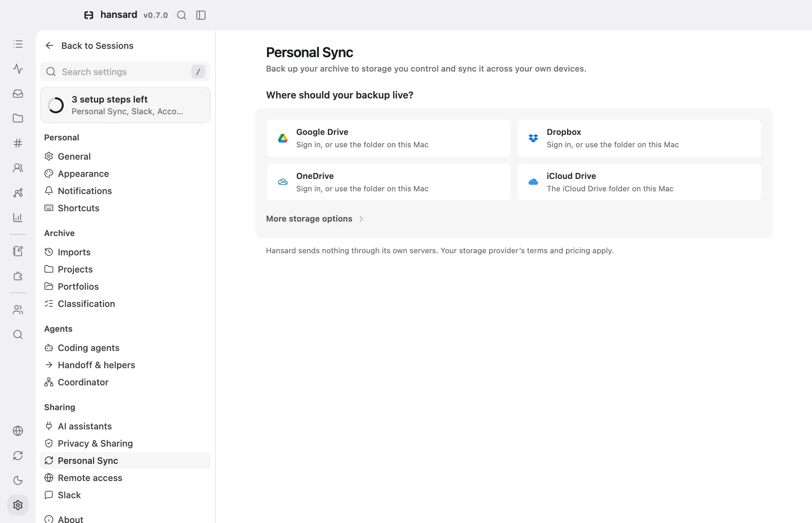The width and height of the screenshot is (812, 523).
Task: Click the search icon beside the version number
Action: click(x=181, y=15)
